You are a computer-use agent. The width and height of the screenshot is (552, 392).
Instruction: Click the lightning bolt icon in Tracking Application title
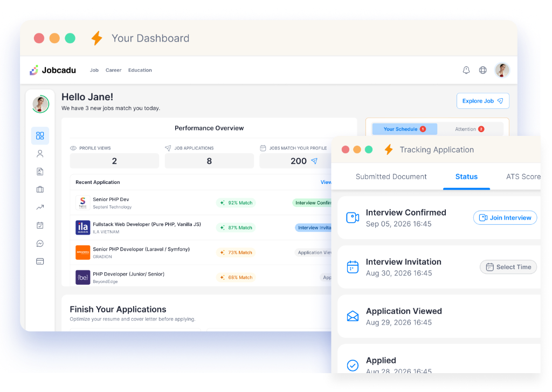pos(389,150)
